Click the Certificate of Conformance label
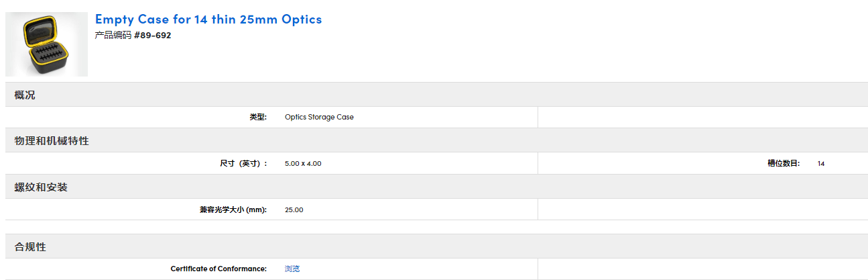This screenshot has height=280, width=868. point(219,269)
